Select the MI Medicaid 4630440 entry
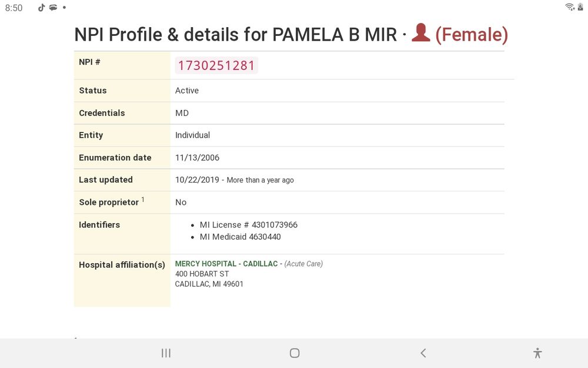Viewport: 588px width, 368px height. pos(240,237)
